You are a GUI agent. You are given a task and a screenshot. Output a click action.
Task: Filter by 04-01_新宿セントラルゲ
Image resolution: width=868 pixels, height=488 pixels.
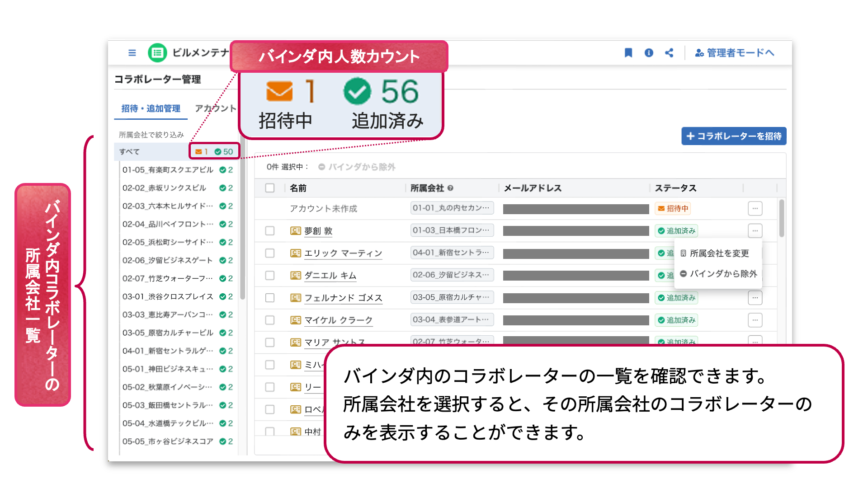tap(178, 351)
